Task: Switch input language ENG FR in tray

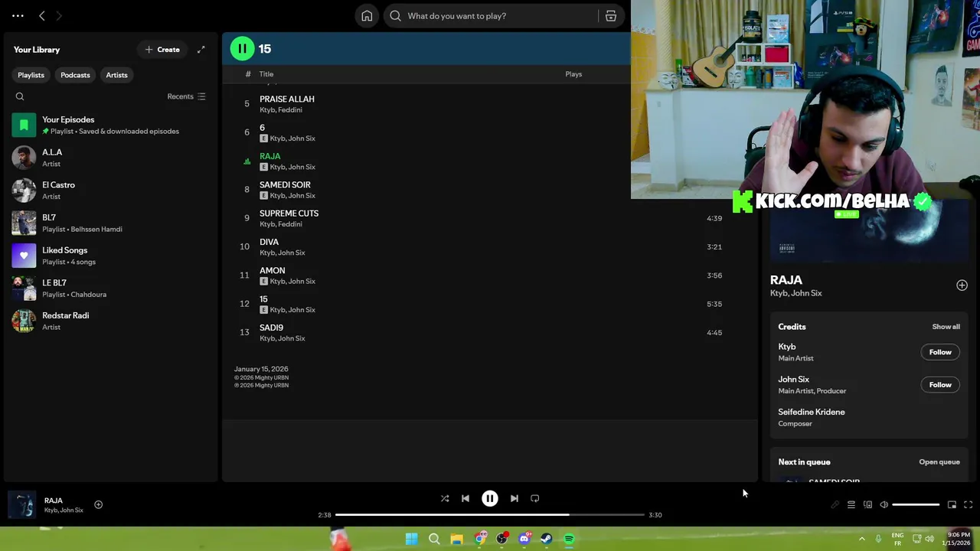Action: [x=897, y=539]
